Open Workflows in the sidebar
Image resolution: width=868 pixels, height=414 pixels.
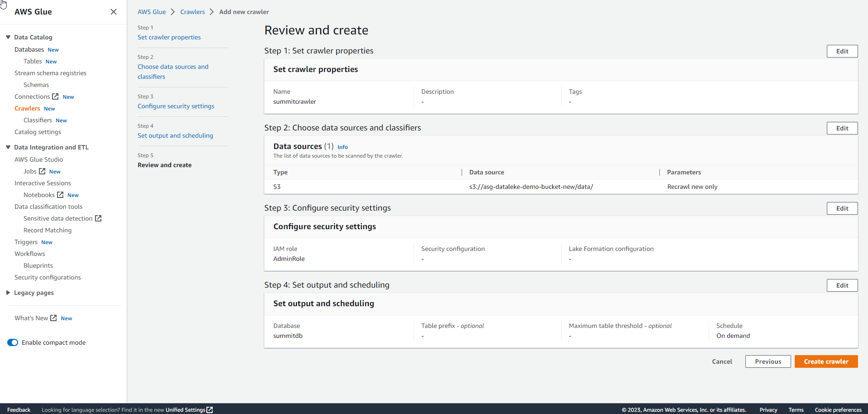click(30, 254)
